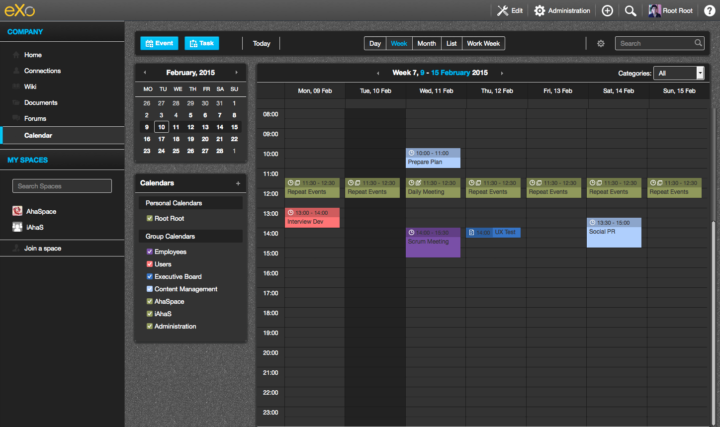Open Root Root user menu
The height and width of the screenshot is (427, 720).
(671, 10)
